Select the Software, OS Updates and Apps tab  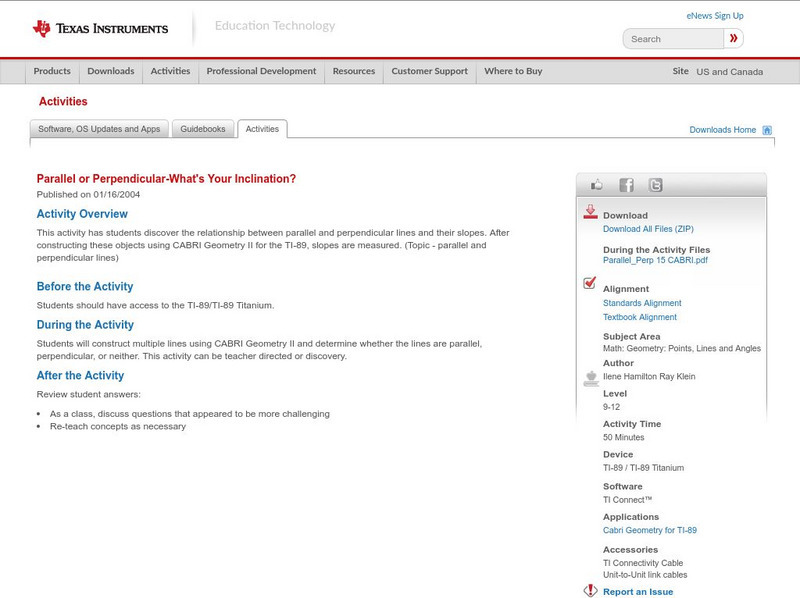99,129
